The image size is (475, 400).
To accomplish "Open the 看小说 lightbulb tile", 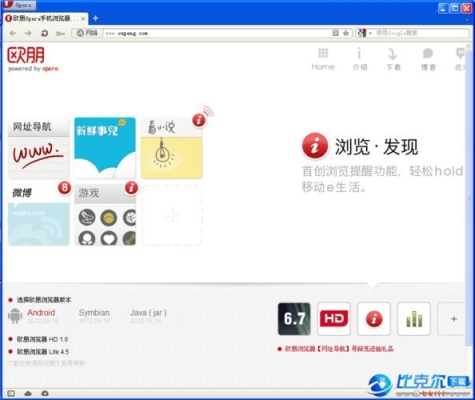I will tap(171, 148).
